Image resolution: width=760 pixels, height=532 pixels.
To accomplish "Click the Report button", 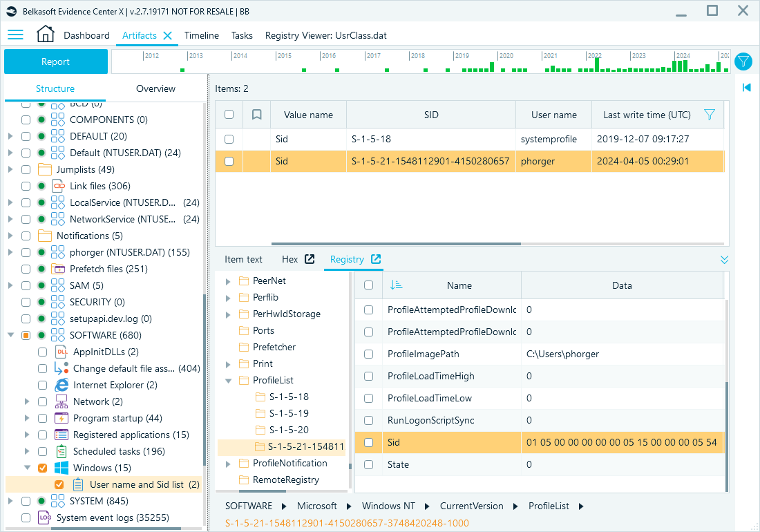I will click(x=56, y=61).
